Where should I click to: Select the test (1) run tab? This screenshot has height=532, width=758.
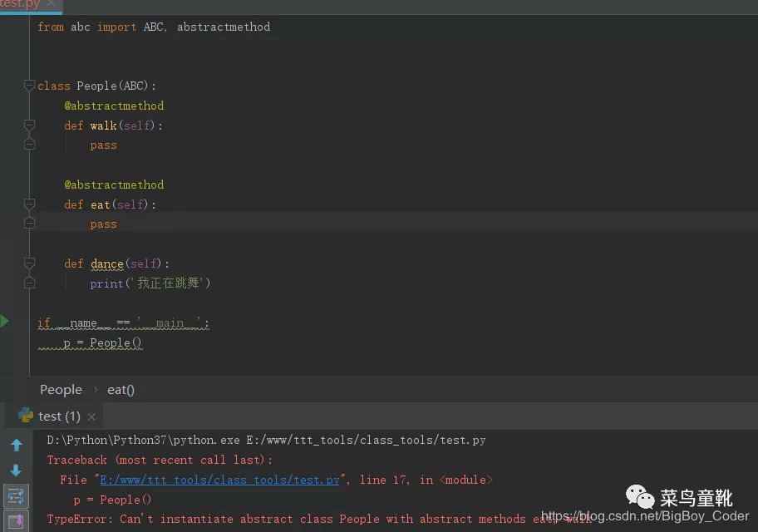coord(59,416)
